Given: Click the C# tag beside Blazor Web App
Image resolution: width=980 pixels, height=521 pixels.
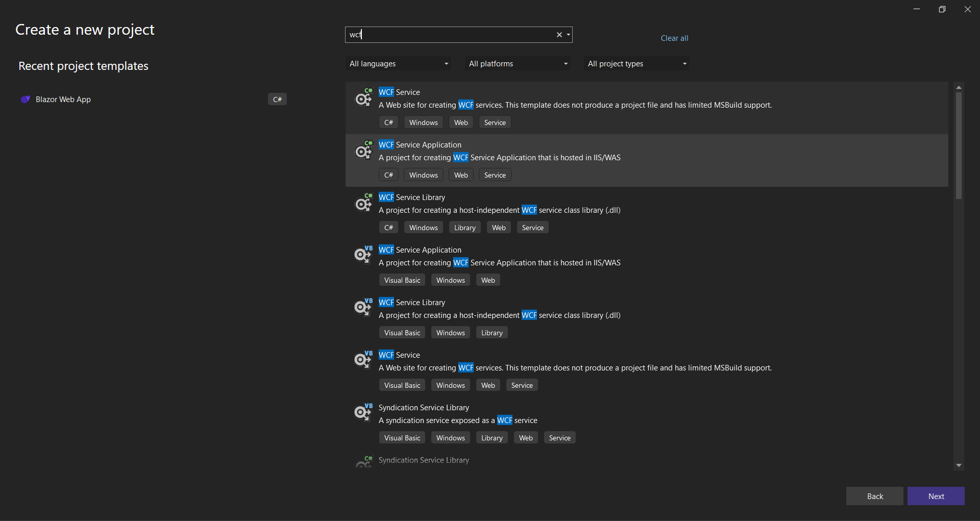Looking at the screenshot, I should 277,99.
